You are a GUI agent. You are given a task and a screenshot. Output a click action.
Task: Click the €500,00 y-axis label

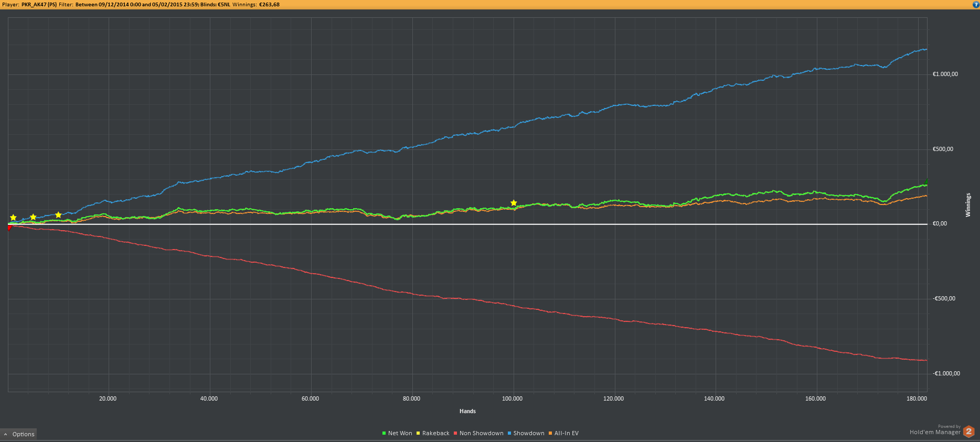pyautogui.click(x=943, y=149)
